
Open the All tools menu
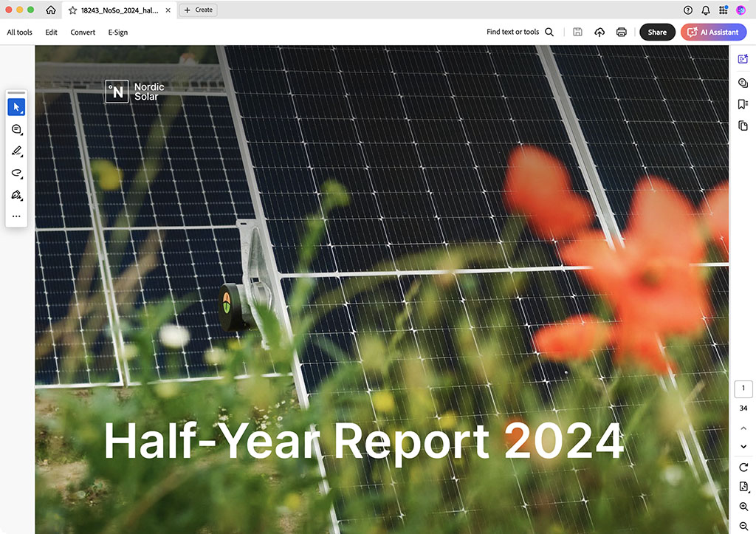click(x=20, y=32)
